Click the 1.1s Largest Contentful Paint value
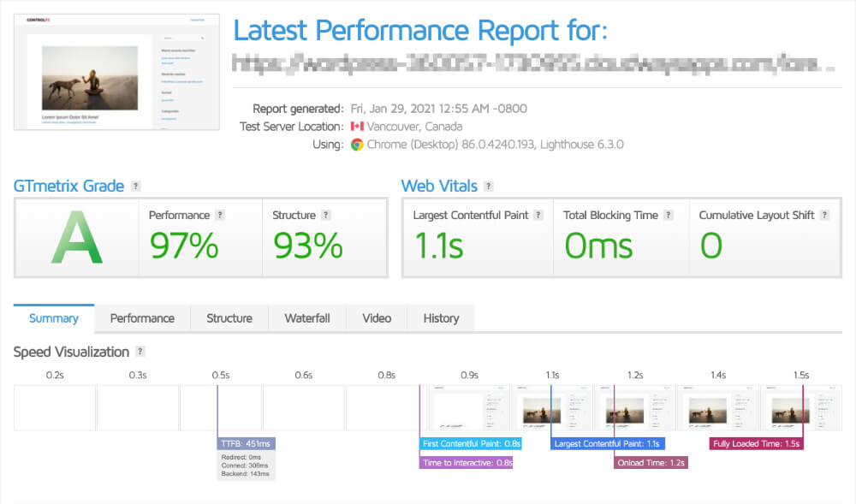The width and height of the screenshot is (856, 504). tap(439, 246)
